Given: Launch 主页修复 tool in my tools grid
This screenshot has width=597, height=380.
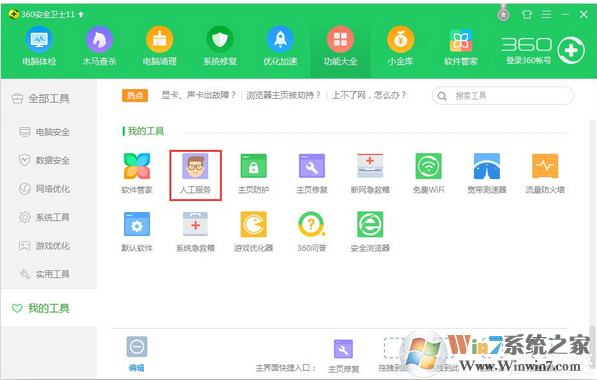Looking at the screenshot, I should [312, 174].
